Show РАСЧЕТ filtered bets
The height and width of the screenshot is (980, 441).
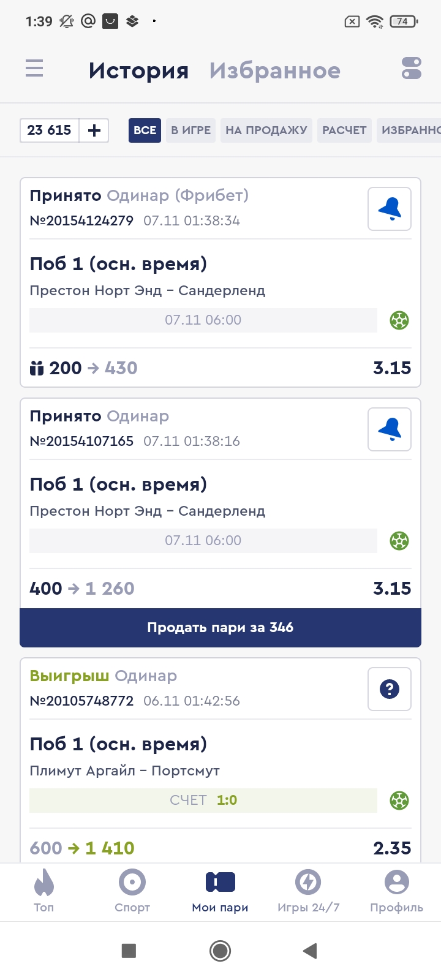point(344,130)
